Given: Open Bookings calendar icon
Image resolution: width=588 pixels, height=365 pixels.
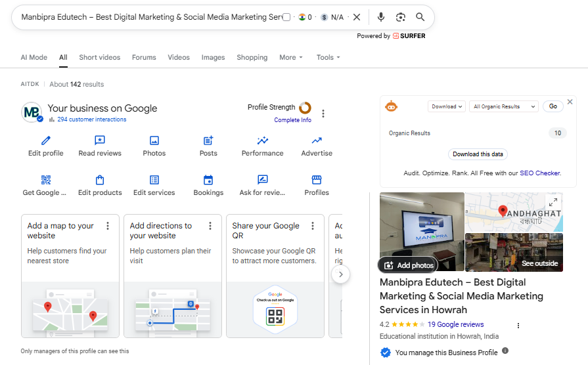Looking at the screenshot, I should click(208, 180).
